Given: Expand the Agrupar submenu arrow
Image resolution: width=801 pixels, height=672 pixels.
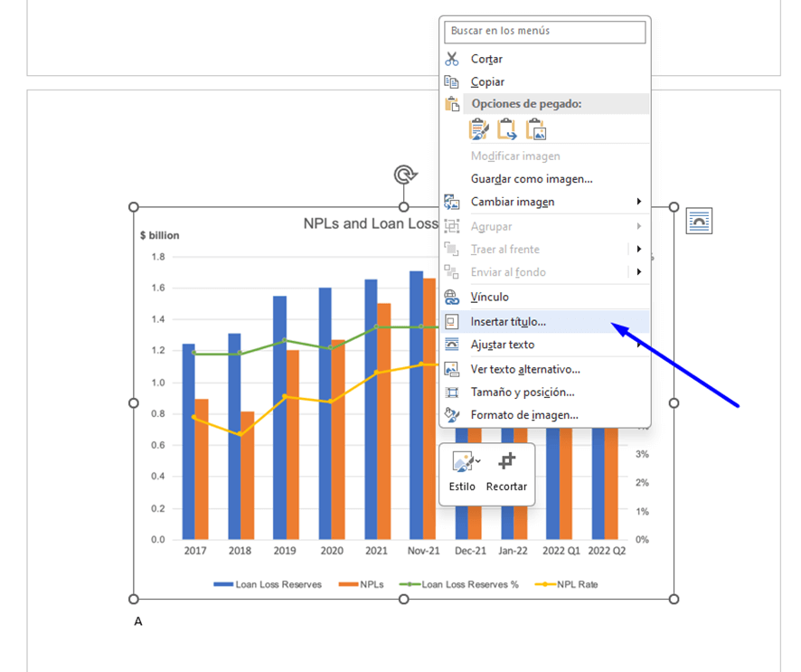Looking at the screenshot, I should [638, 226].
